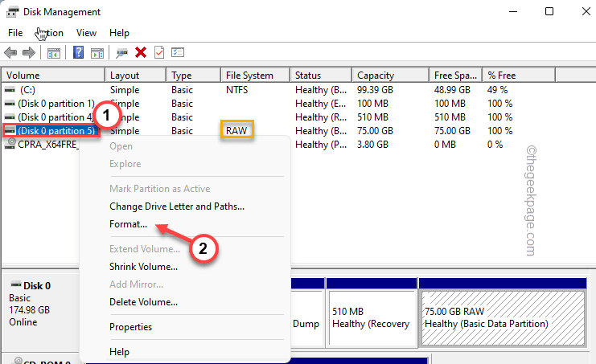Viewport: 596px width, 364px height.
Task: Choose Shrink Volume... from context menu
Action: 143,266
